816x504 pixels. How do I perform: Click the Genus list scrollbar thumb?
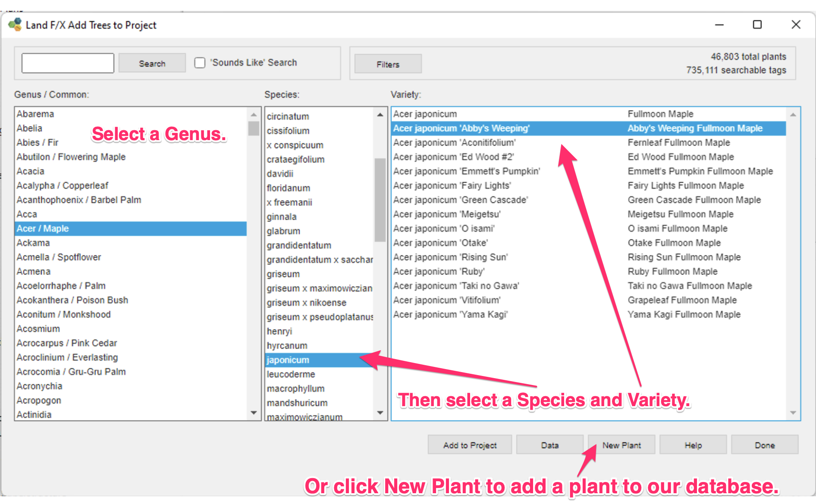254,128
